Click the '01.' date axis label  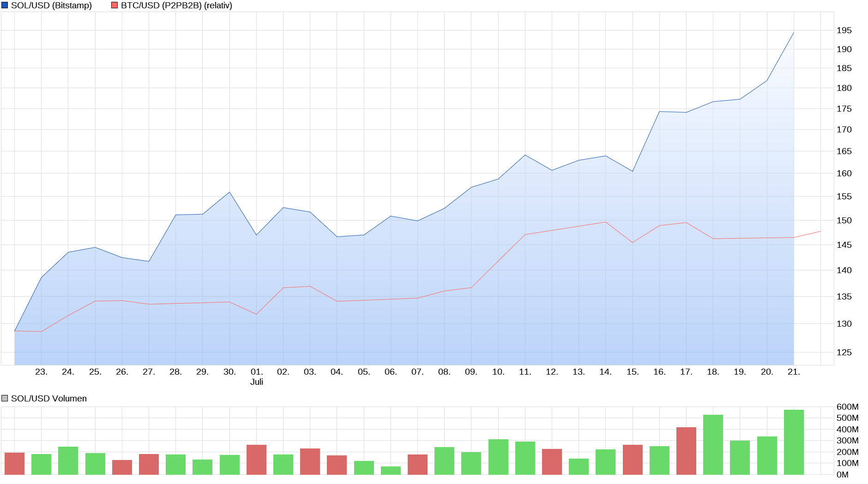(x=257, y=372)
